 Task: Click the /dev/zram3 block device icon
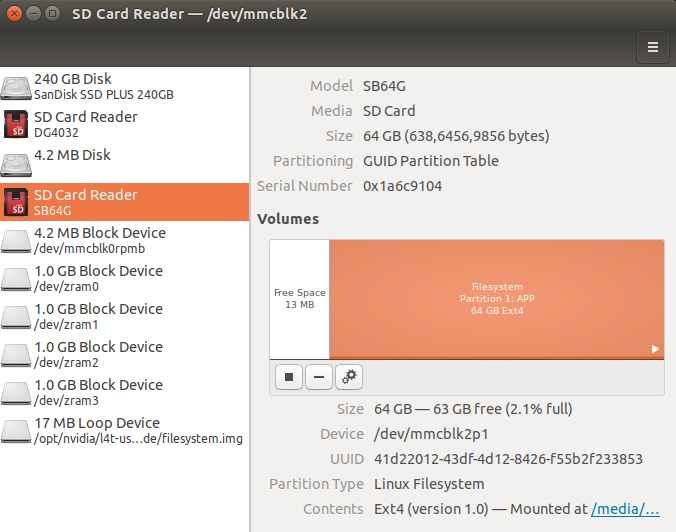tap(16, 392)
